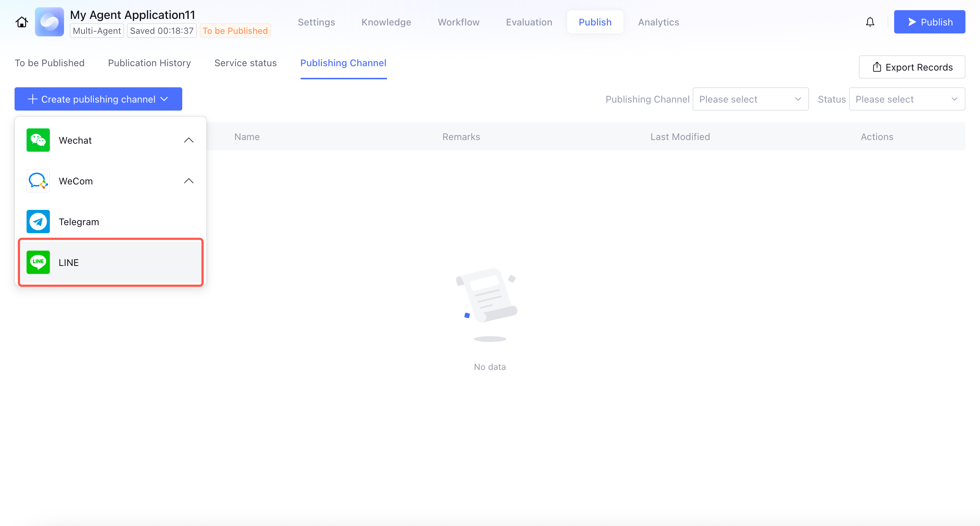980x526 pixels.
Task: Open the Status filter dropdown
Action: pyautogui.click(x=907, y=99)
